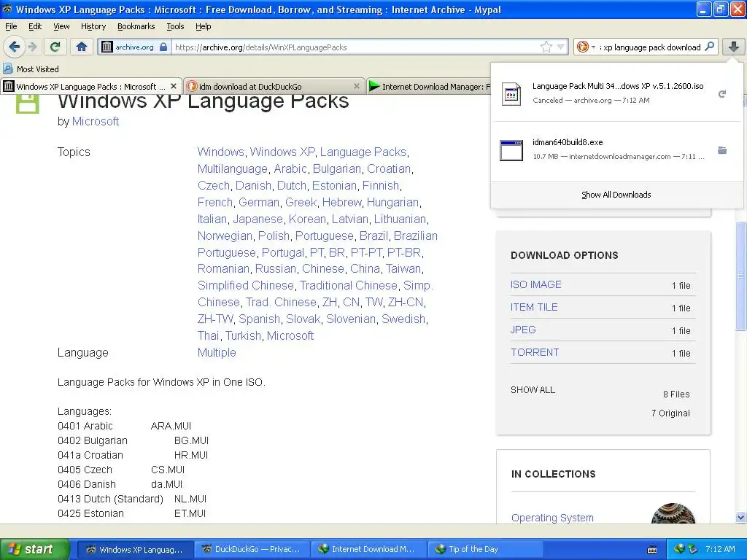Open the Operating System collection link
The height and width of the screenshot is (560, 747).
click(552, 518)
